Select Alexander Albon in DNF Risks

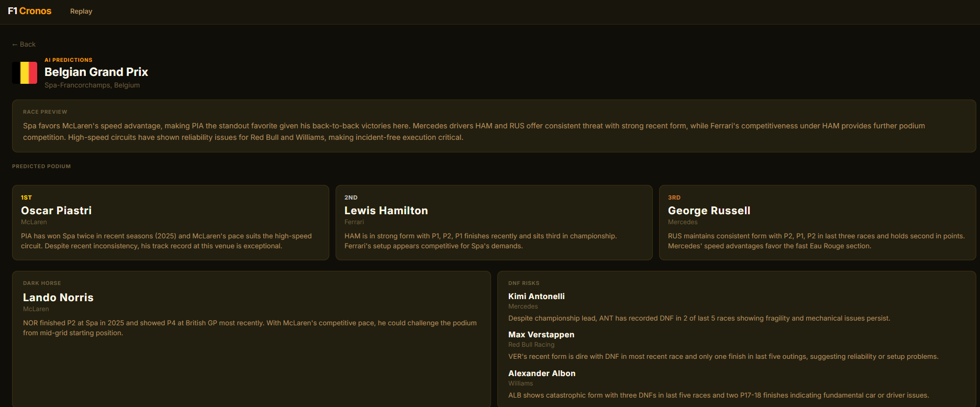point(542,373)
